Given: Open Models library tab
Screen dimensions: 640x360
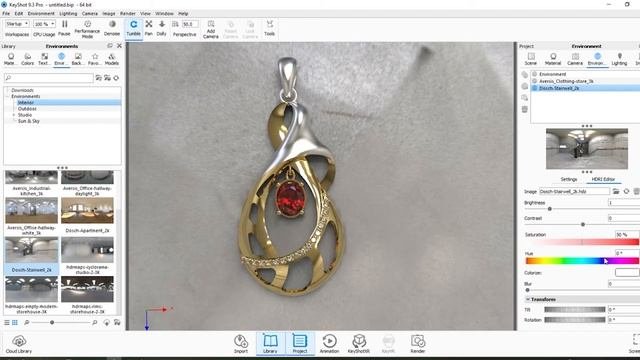Looking at the screenshot, I should tap(111, 59).
